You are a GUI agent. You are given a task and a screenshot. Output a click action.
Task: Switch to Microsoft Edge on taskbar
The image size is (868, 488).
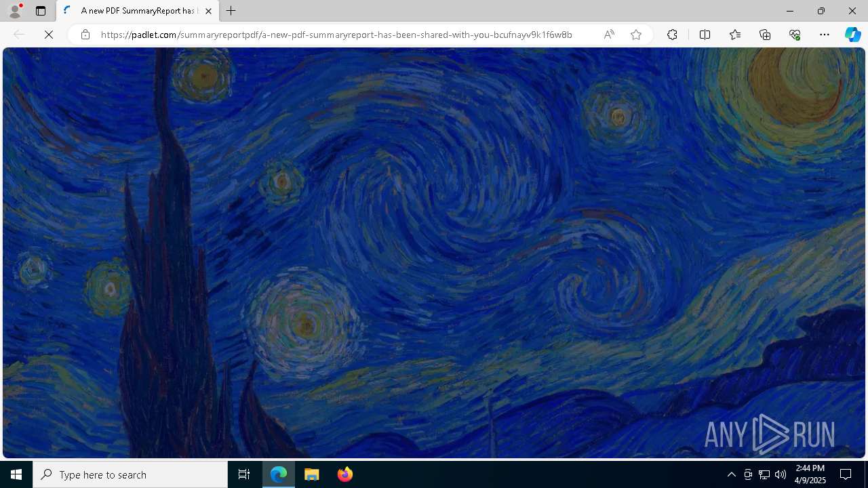coord(279,474)
